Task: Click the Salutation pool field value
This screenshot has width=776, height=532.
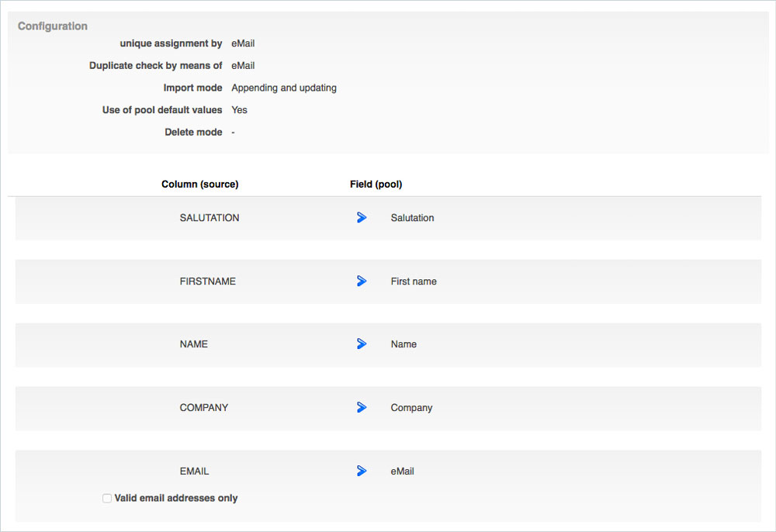Action: click(412, 218)
